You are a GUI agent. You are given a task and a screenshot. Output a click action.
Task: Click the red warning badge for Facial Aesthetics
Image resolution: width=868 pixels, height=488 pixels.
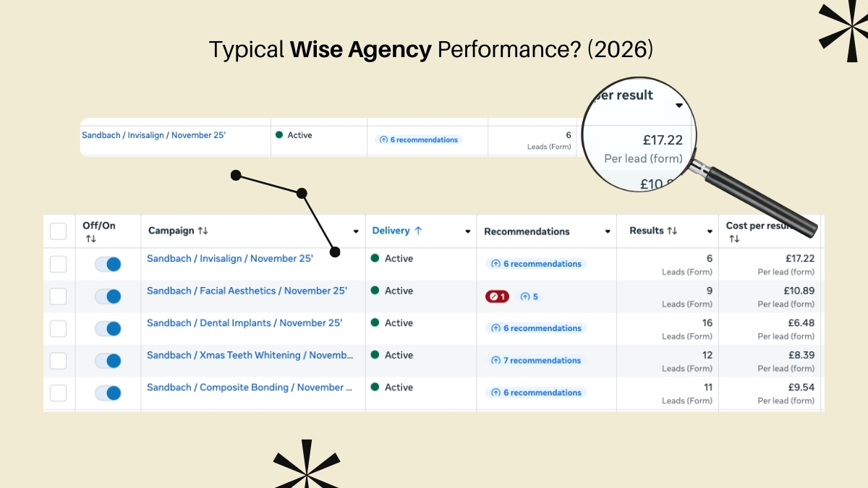click(497, 296)
